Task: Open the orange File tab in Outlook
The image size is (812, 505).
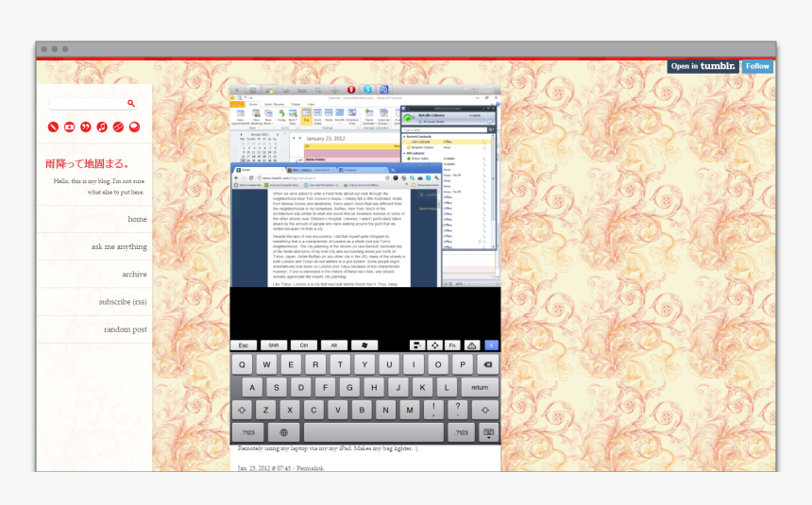Action: point(238,104)
